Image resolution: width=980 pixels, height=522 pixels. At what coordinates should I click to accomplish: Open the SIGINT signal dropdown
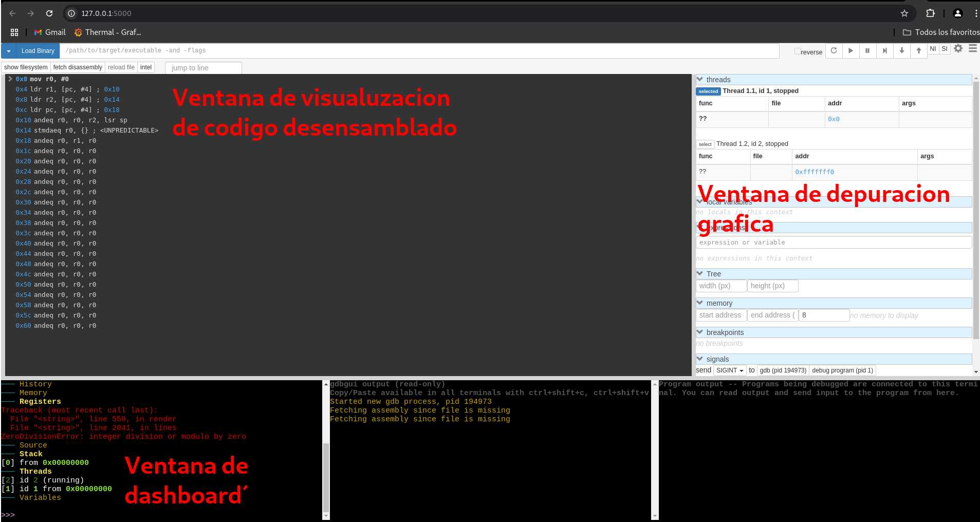(730, 370)
